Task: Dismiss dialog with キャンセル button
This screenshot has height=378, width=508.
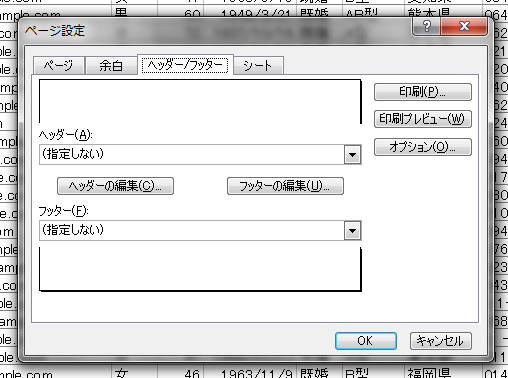Action: coord(441,341)
